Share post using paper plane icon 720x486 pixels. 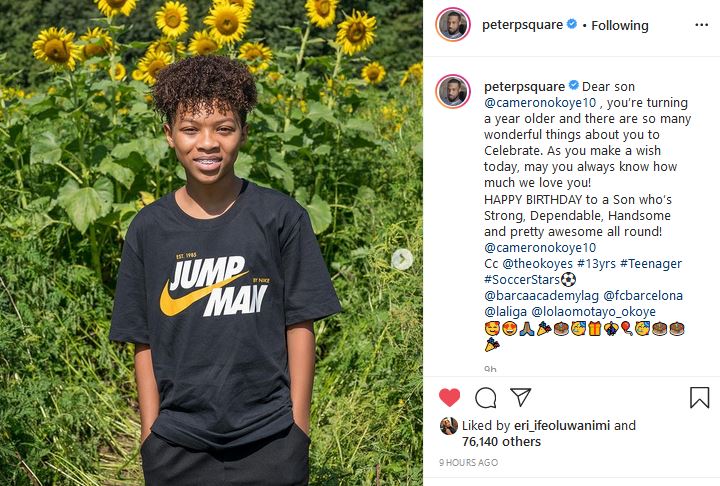520,397
